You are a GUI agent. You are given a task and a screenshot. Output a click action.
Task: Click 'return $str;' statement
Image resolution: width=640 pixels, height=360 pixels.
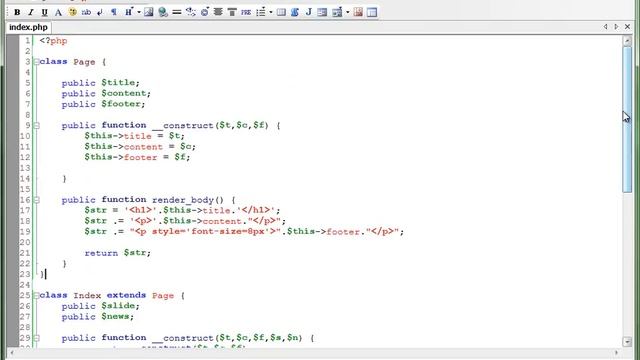[118, 253]
